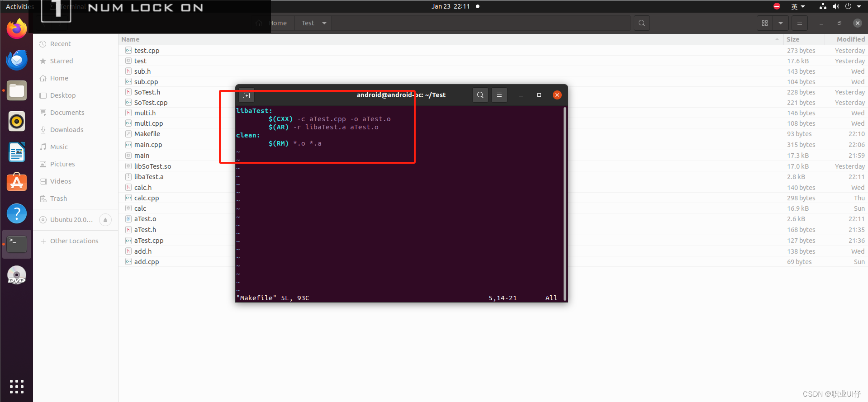Open the Files app in the dock
Screen dimensions: 868x402
click(17, 90)
